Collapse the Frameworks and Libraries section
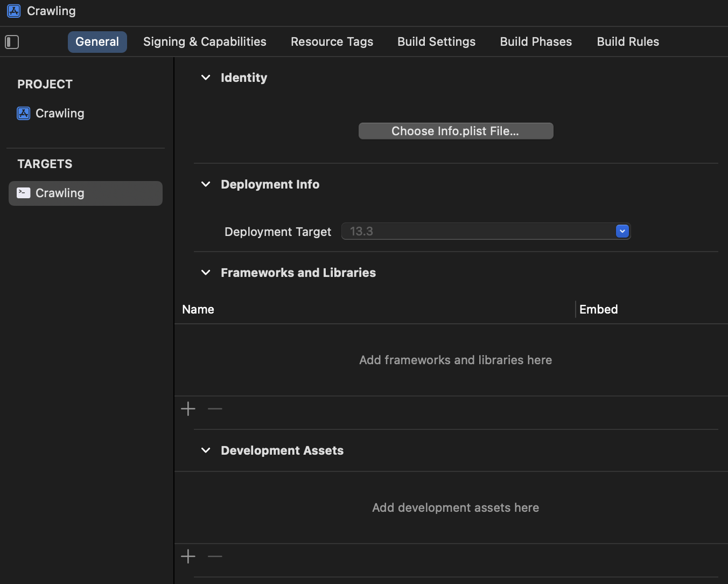Viewport: 728px width, 584px height. 206,273
